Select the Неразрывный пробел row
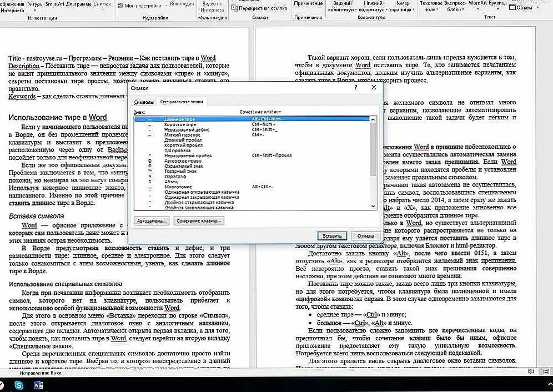 coord(252,155)
